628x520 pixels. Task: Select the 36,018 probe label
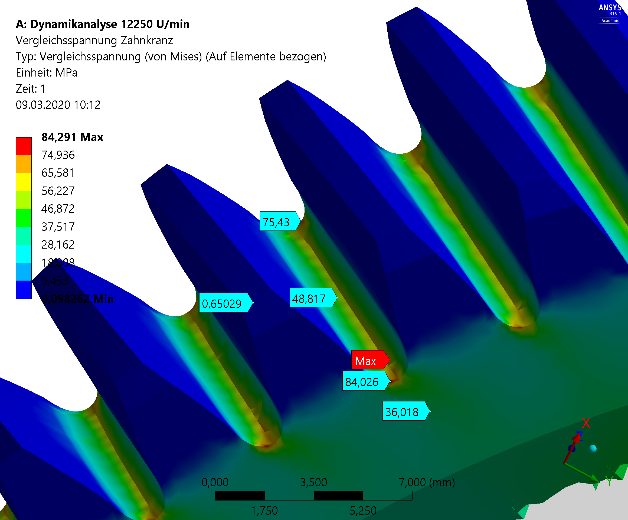403,410
